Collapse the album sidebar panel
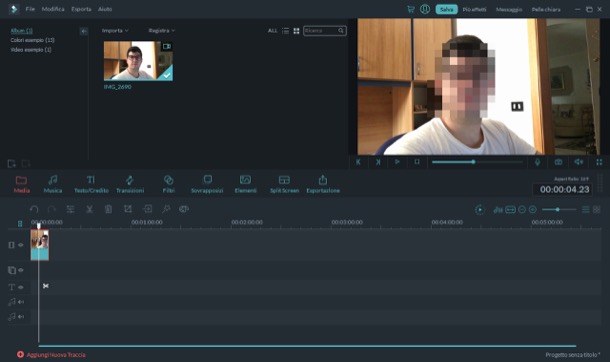Screen dimensions: 610x362 (84, 31)
